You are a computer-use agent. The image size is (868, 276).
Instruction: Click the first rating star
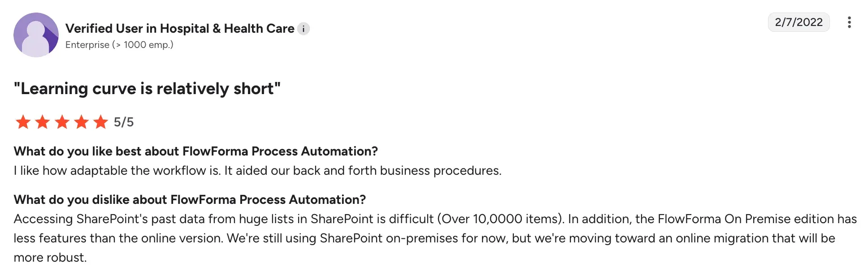click(23, 122)
